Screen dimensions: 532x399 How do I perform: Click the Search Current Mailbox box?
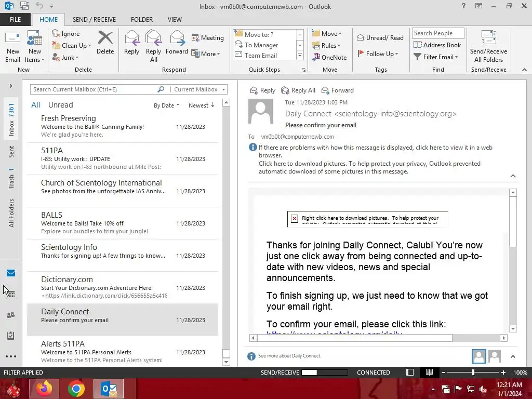pyautogui.click(x=94, y=89)
